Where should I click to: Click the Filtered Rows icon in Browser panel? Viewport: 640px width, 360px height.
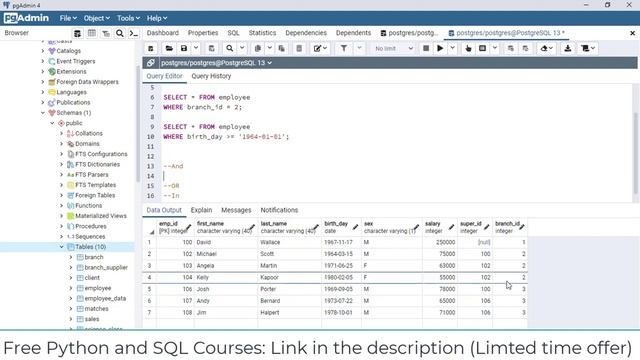pyautogui.click(x=106, y=33)
